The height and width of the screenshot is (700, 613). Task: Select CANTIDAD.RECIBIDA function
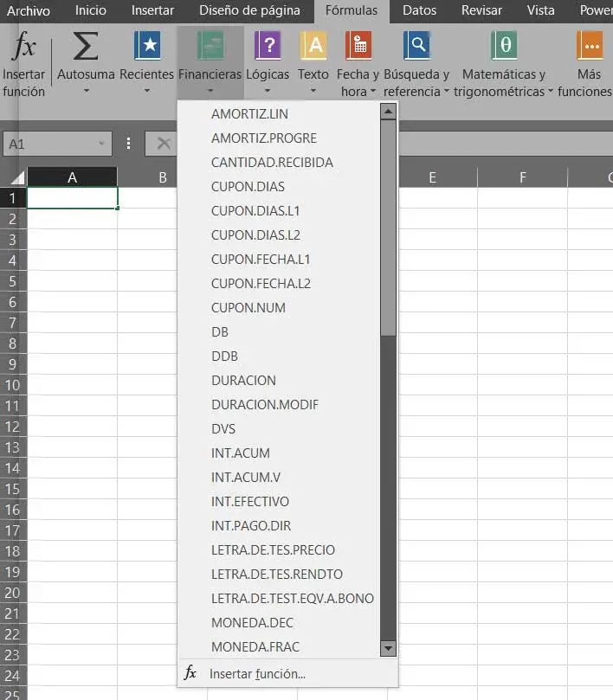point(279,163)
